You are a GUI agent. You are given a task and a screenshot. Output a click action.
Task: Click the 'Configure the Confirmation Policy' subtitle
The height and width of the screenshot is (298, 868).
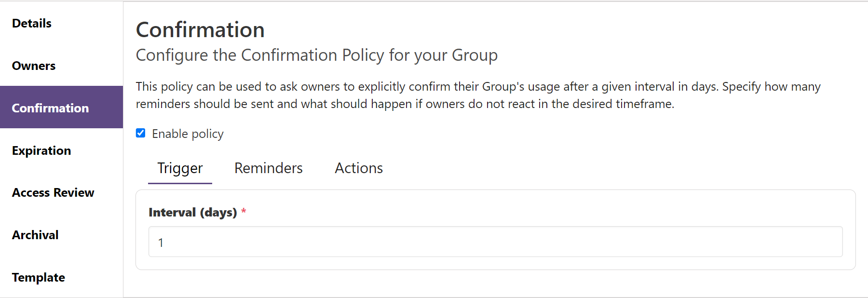317,55
